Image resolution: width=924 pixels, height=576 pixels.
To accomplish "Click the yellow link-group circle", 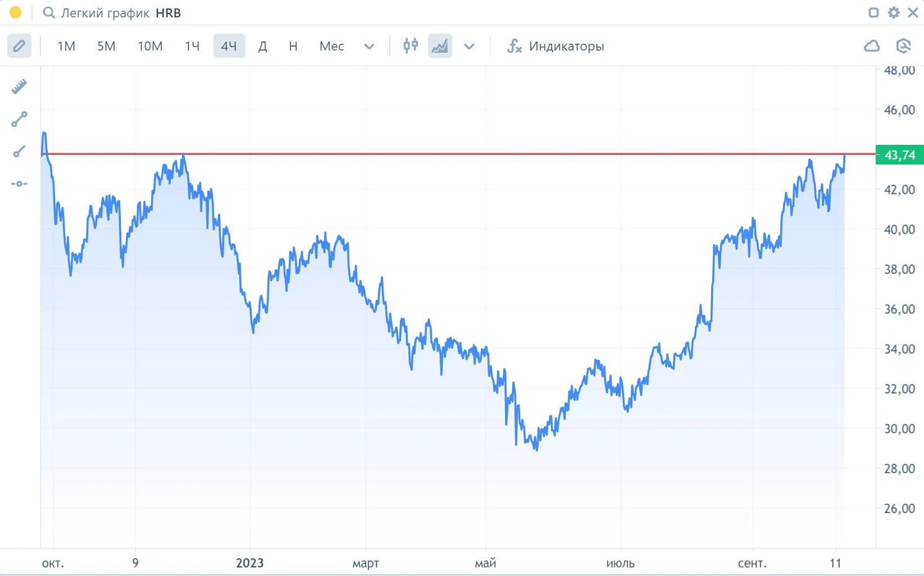I will 16,12.
